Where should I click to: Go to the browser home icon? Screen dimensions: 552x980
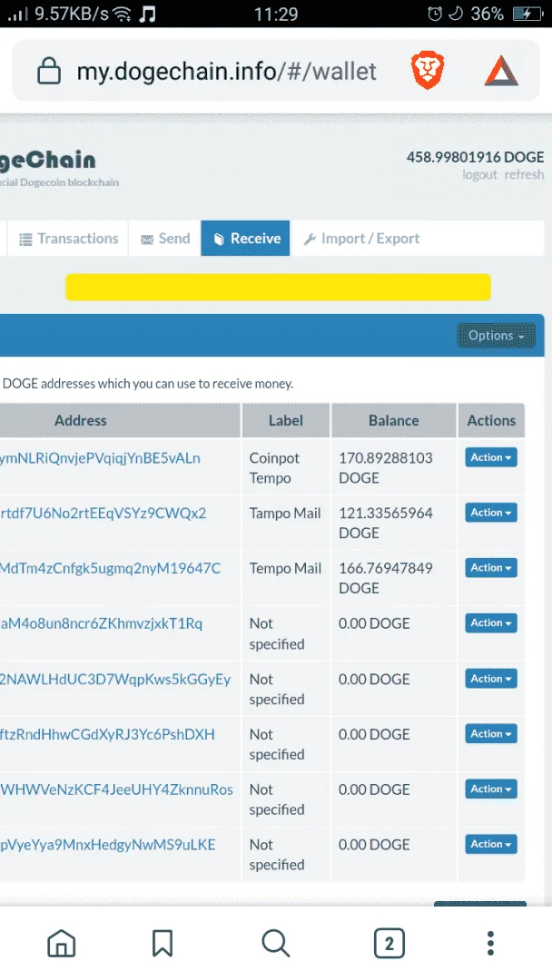coord(61,943)
